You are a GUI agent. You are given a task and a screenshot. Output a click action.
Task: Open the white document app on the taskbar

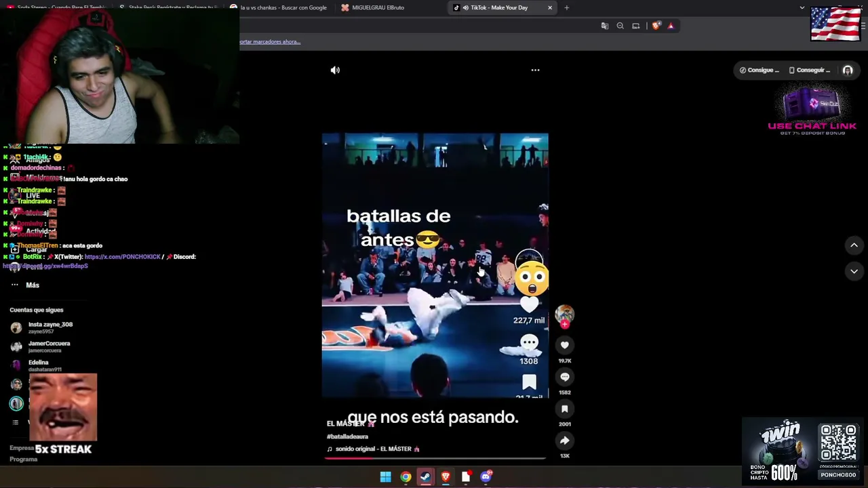(x=466, y=476)
